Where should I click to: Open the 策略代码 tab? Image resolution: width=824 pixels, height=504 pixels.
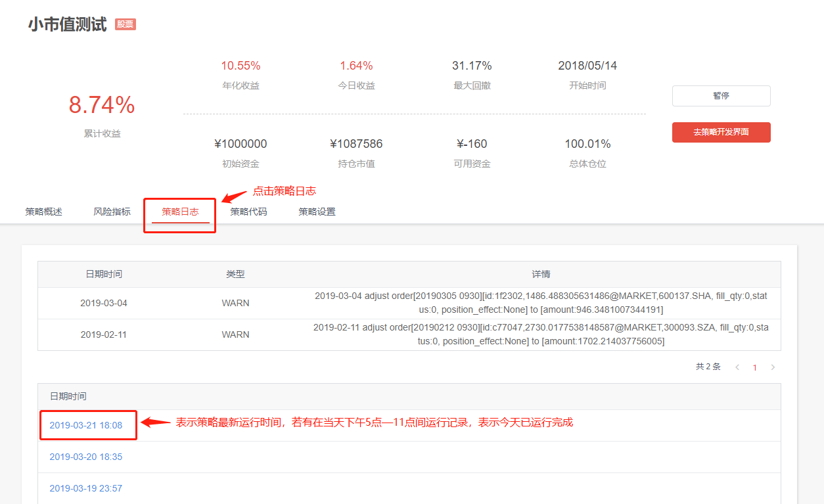coord(248,212)
